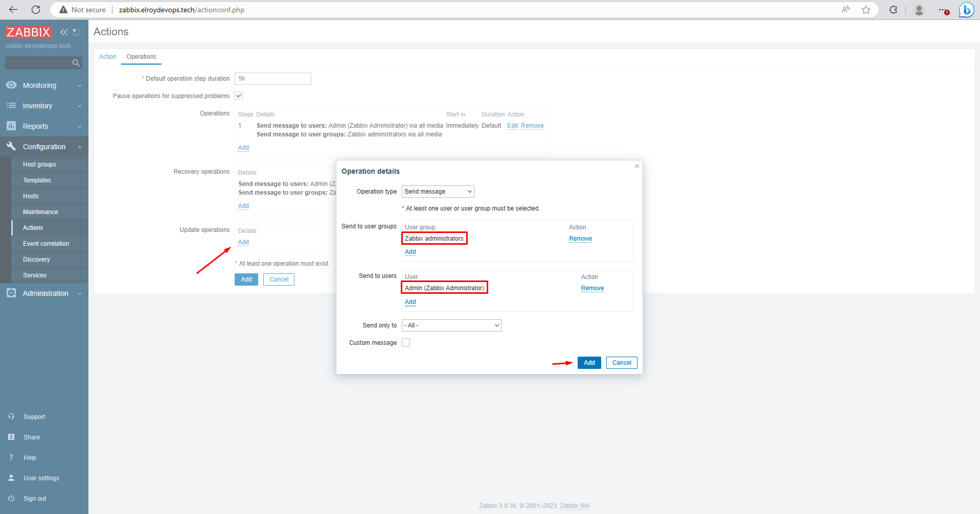Open the browser profile avatar
The image size is (980, 514).
pos(919,10)
